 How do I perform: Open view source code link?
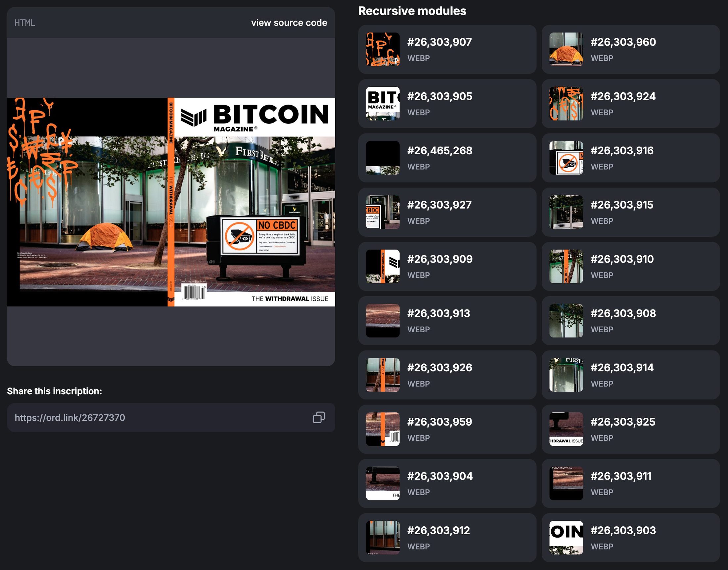[289, 23]
